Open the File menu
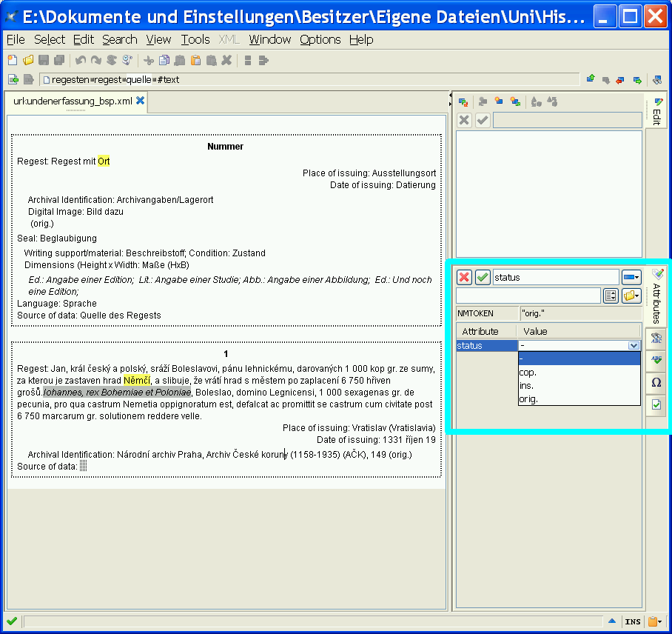Image resolution: width=672 pixels, height=634 pixels. click(16, 39)
